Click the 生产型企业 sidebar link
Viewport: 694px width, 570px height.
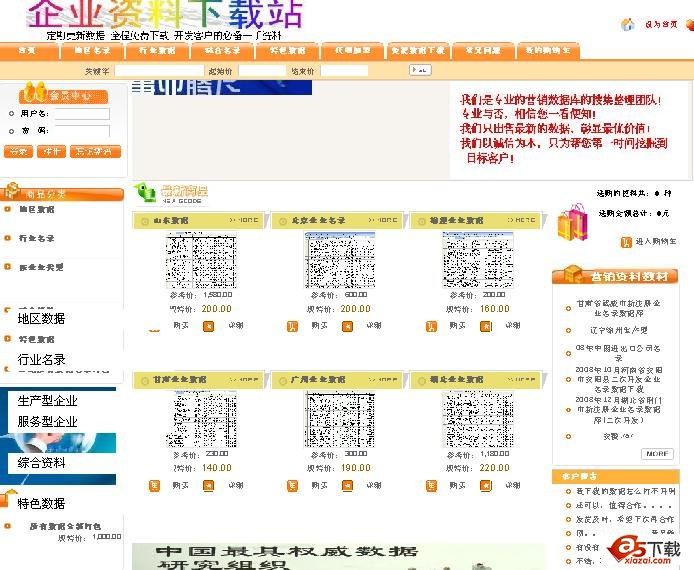pos(47,401)
